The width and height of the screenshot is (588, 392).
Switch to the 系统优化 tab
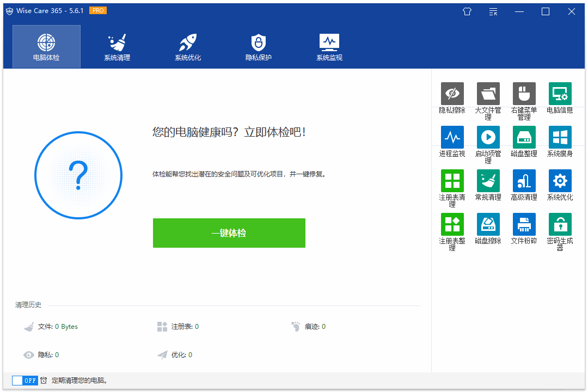(188, 47)
